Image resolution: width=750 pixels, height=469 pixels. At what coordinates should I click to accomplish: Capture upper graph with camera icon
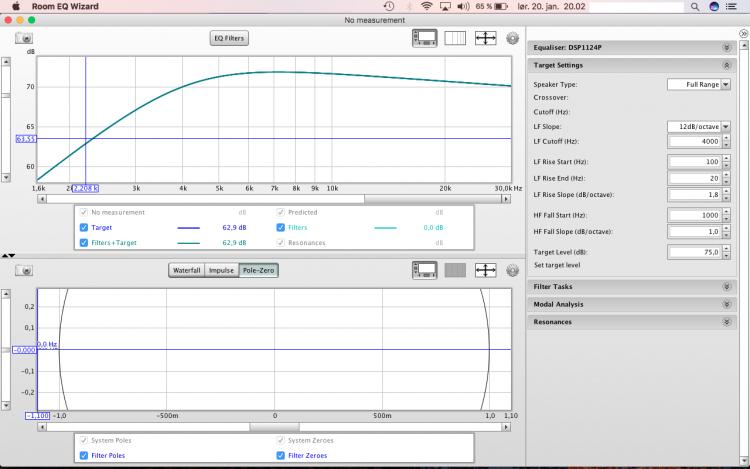pyautogui.click(x=23, y=39)
